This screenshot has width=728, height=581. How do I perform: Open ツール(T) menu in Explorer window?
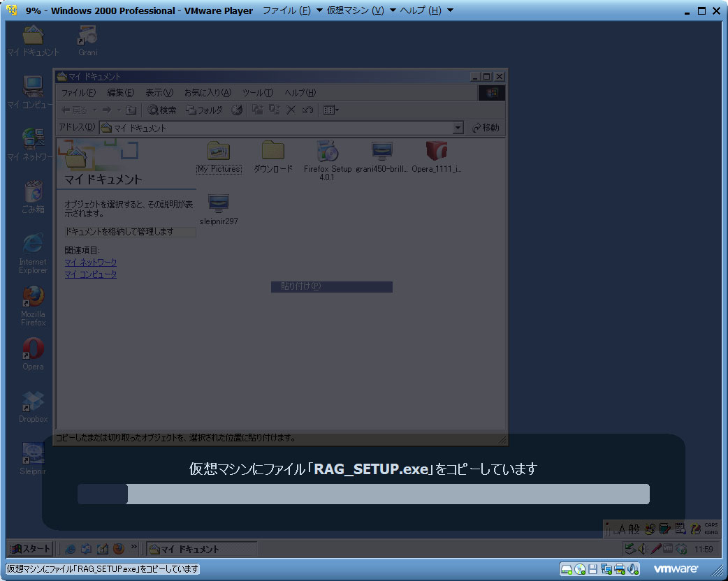tap(258, 93)
